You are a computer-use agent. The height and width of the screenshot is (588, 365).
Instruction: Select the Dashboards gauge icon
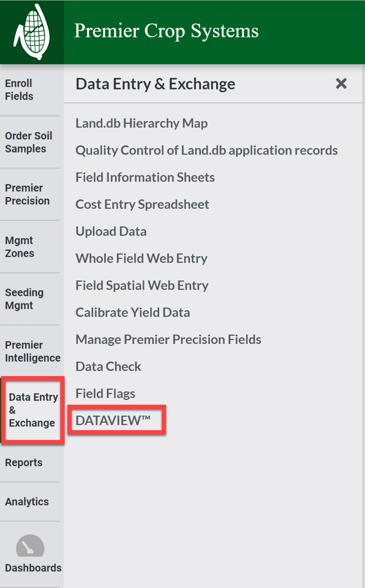pos(31,547)
